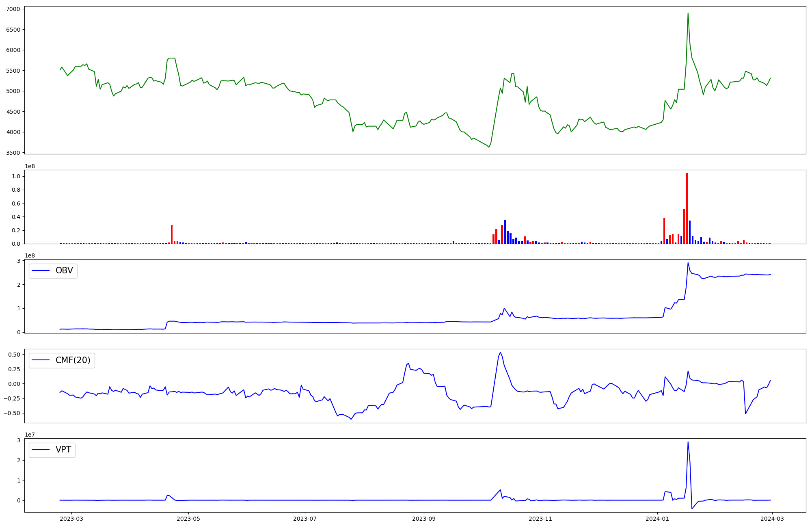Click the 2023-11 x-axis date label
The width and height of the screenshot is (812, 528).
541,518
